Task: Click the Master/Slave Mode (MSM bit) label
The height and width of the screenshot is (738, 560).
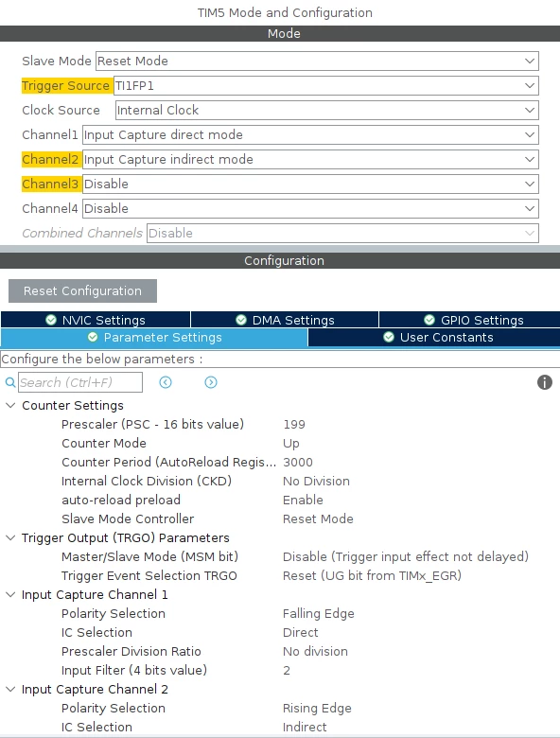Action: (x=149, y=556)
